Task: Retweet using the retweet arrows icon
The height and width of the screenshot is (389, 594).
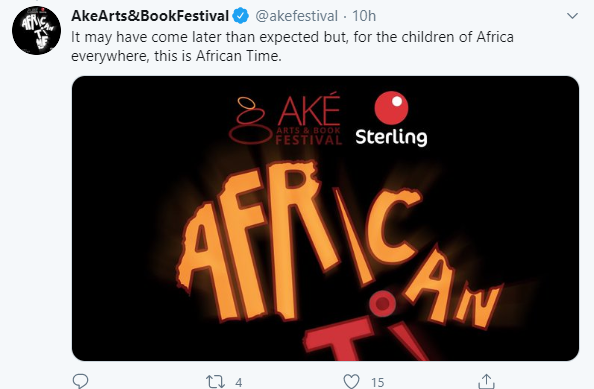Action: (x=215, y=382)
